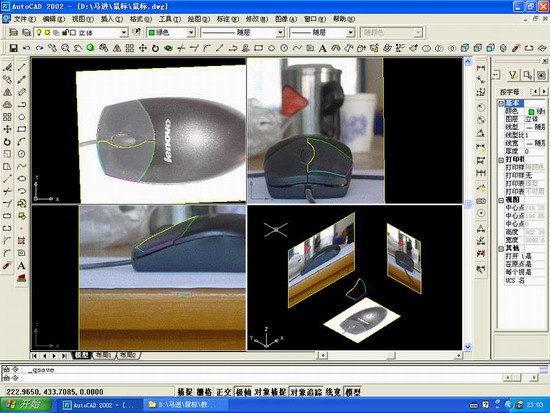This screenshot has height=413, width=550.
Task: Collapse the 其他 section in Properties
Action: click(x=501, y=248)
